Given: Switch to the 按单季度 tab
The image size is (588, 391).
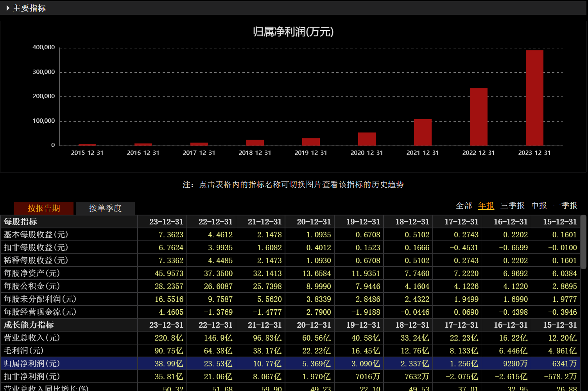Looking at the screenshot, I should pos(105,208).
